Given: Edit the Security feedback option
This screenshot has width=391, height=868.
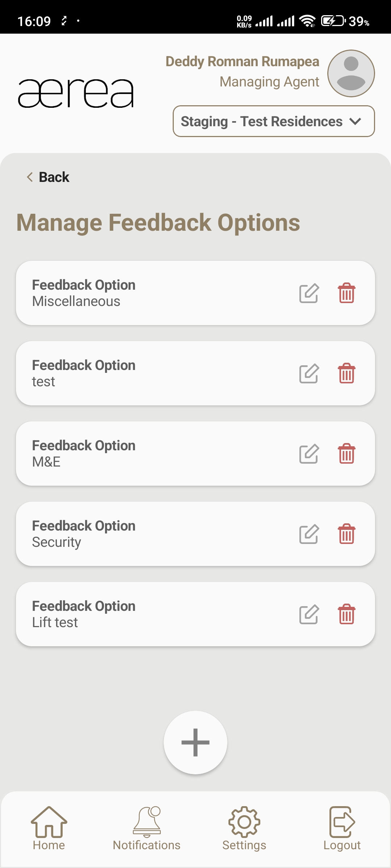Looking at the screenshot, I should pos(309,534).
